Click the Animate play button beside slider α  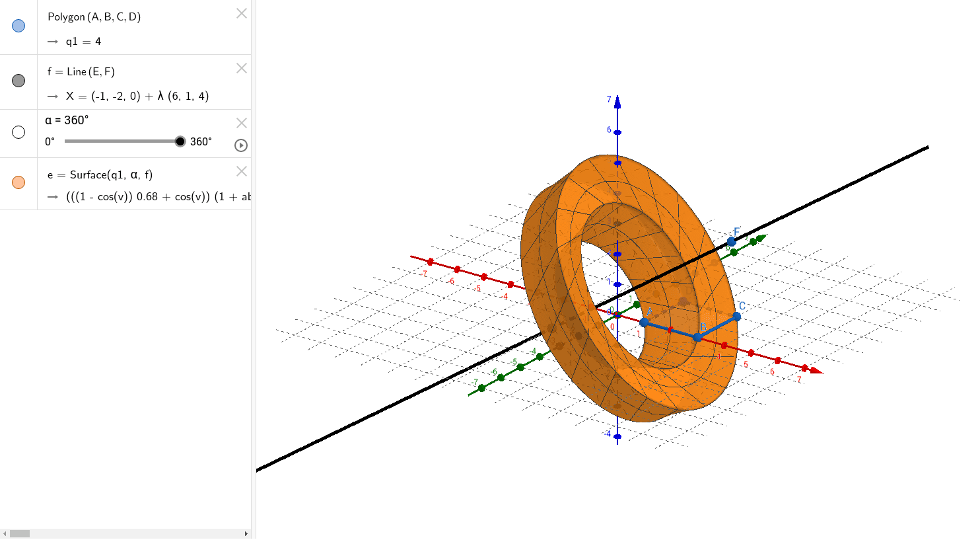tap(240, 145)
